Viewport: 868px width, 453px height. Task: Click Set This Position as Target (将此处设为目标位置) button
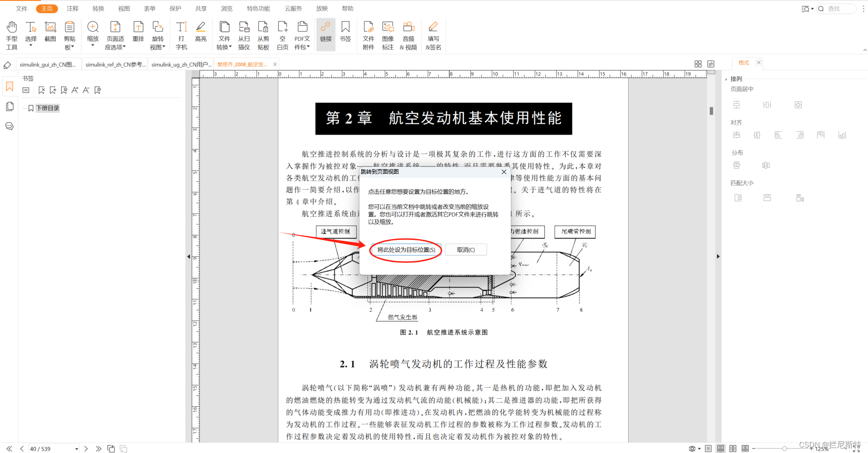click(x=406, y=250)
